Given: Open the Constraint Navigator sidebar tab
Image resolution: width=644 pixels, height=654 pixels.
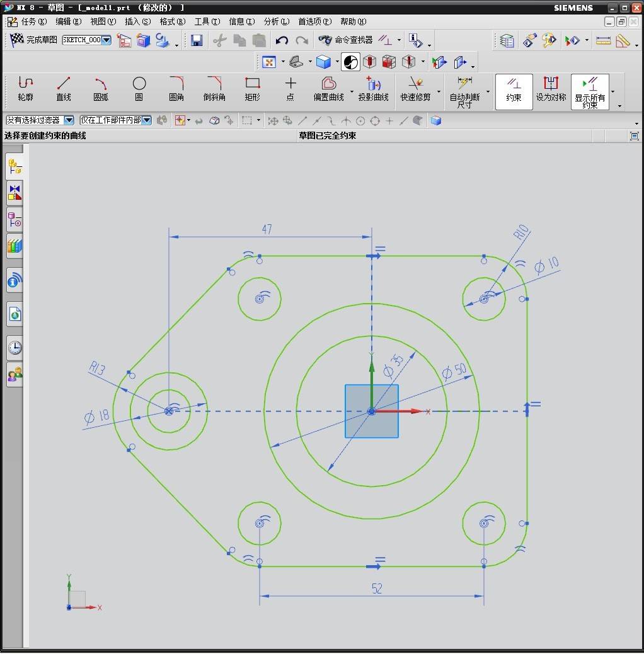Looking at the screenshot, I should 14,193.
